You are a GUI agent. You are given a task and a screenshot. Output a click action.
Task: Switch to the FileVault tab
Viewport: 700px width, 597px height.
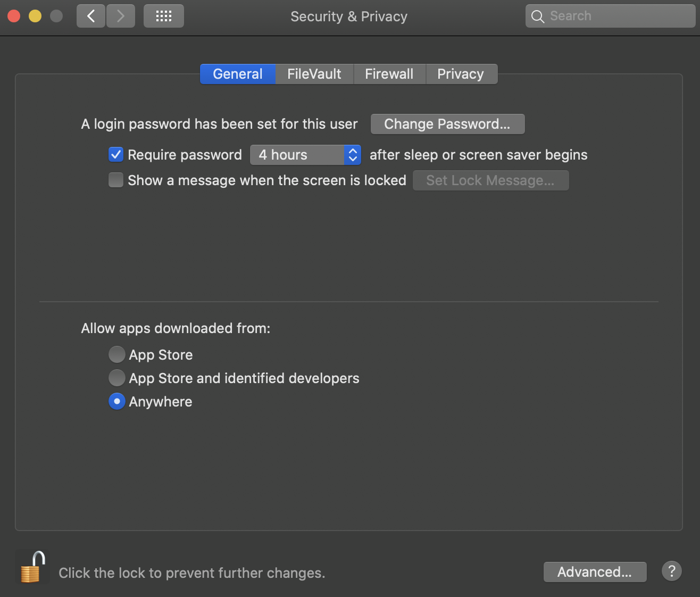314,74
